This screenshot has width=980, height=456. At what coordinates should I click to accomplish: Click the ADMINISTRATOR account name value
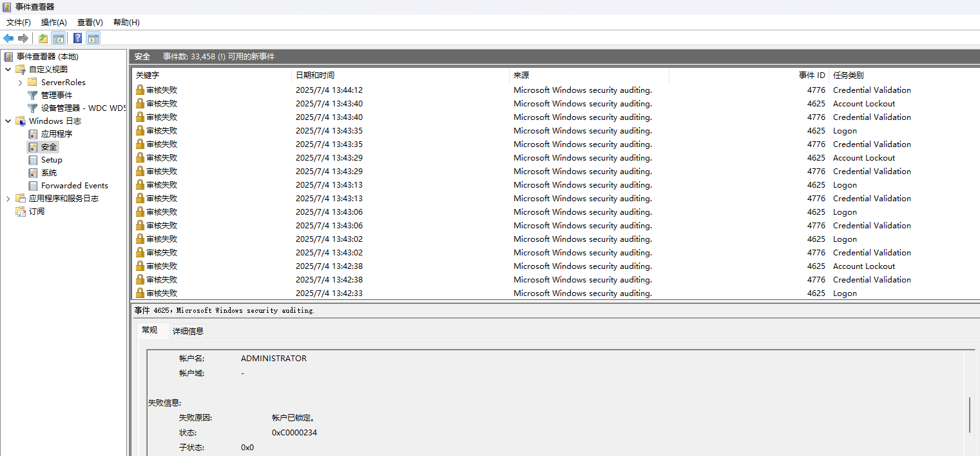[x=274, y=359]
